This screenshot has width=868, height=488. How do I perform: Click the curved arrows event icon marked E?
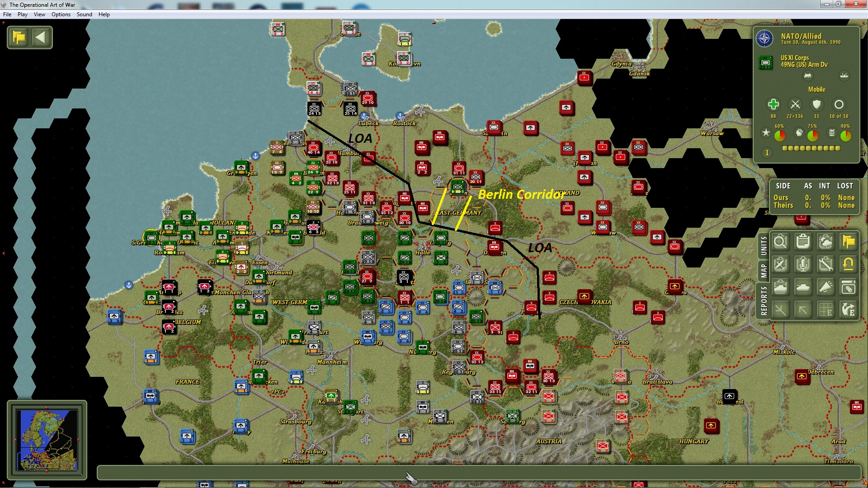click(848, 310)
